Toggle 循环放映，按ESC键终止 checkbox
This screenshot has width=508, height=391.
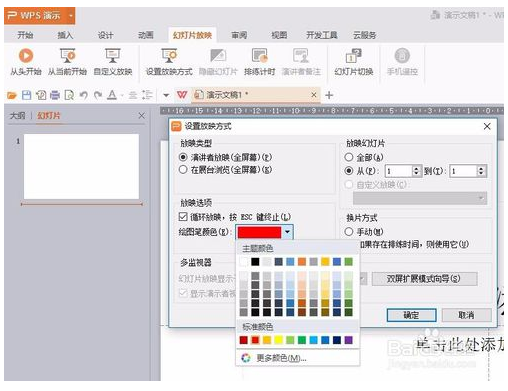[x=183, y=217]
